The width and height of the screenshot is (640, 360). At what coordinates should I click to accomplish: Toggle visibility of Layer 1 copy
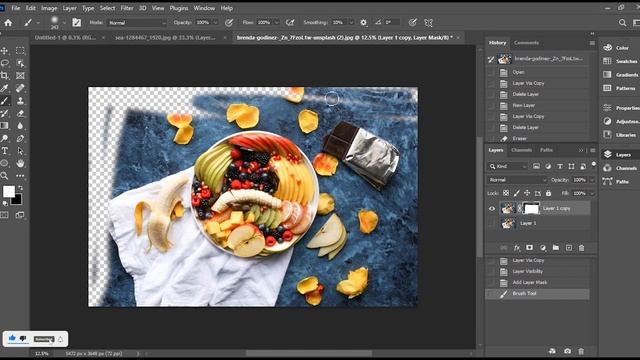coord(492,209)
